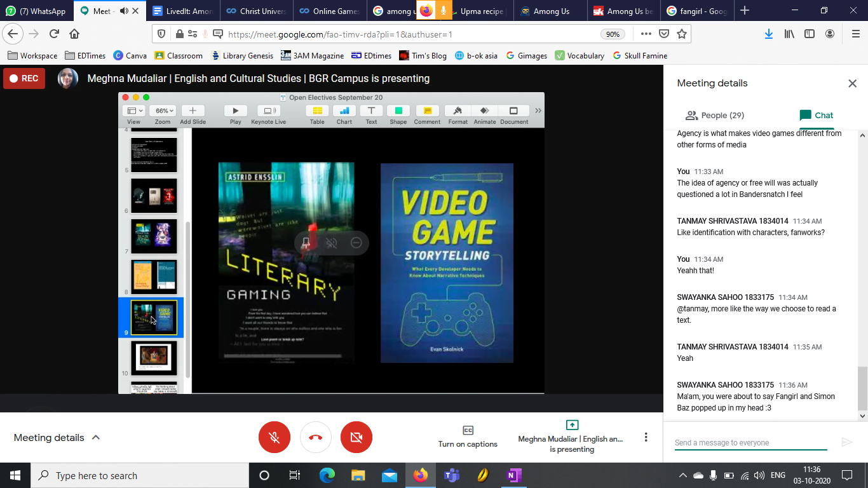
Task: Close the Meeting details side panel
Action: tap(852, 83)
